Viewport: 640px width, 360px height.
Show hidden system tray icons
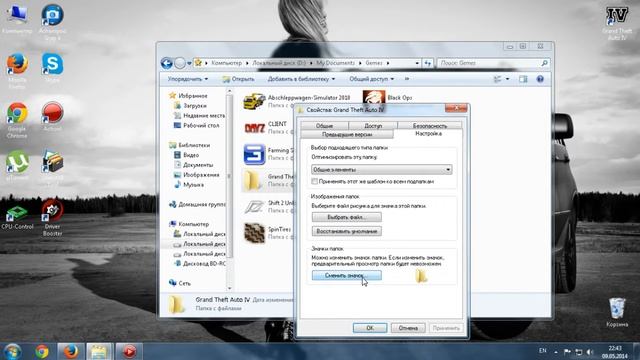click(556, 351)
